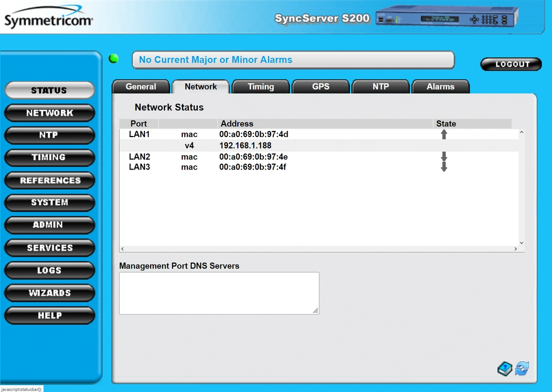552x392 pixels.
Task: Click the LAN3 down-arrow state icon
Action: (x=444, y=167)
